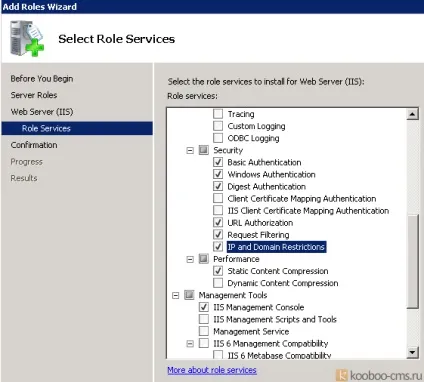
Task: Select Management Tools tree label
Action: tap(233, 295)
